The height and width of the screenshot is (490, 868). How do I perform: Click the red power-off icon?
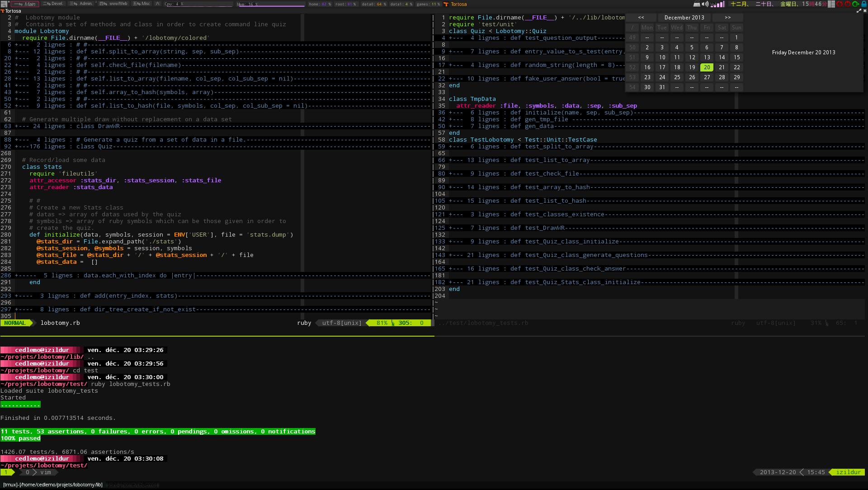tap(848, 4)
